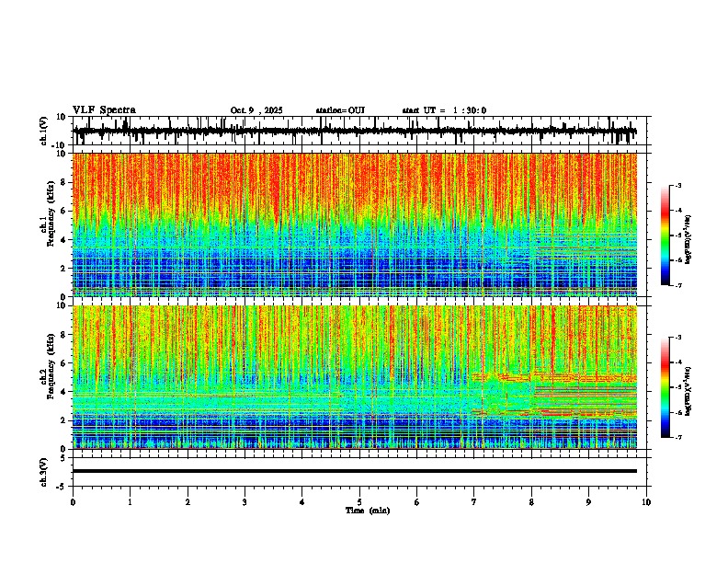
Task: Click the '2' kHz tick on ch.1 spectrogram
Action: point(63,268)
